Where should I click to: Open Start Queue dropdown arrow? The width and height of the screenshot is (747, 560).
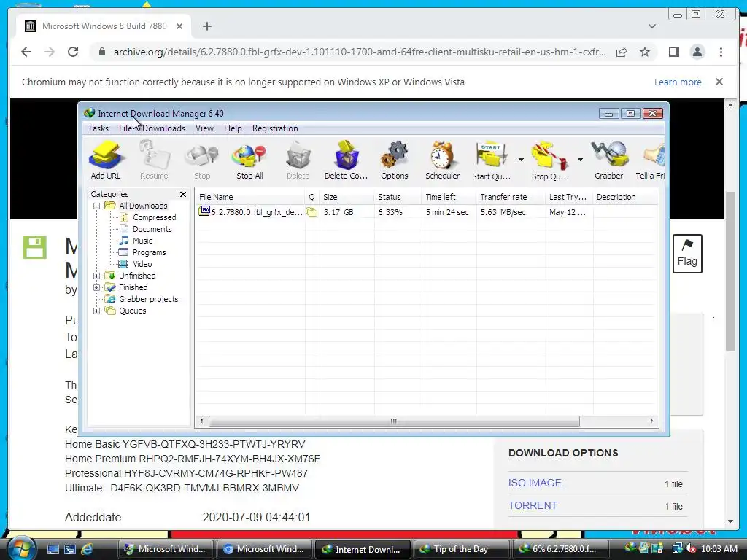[x=521, y=160]
